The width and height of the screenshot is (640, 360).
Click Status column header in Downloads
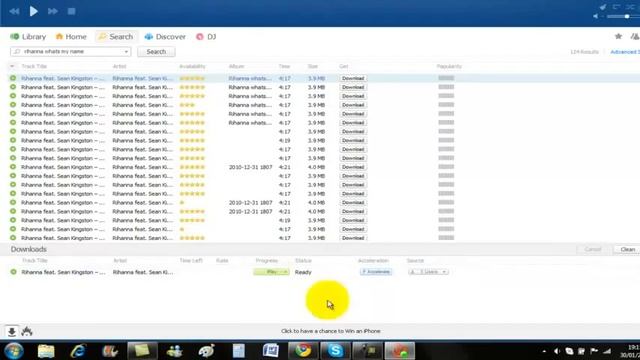pyautogui.click(x=303, y=260)
